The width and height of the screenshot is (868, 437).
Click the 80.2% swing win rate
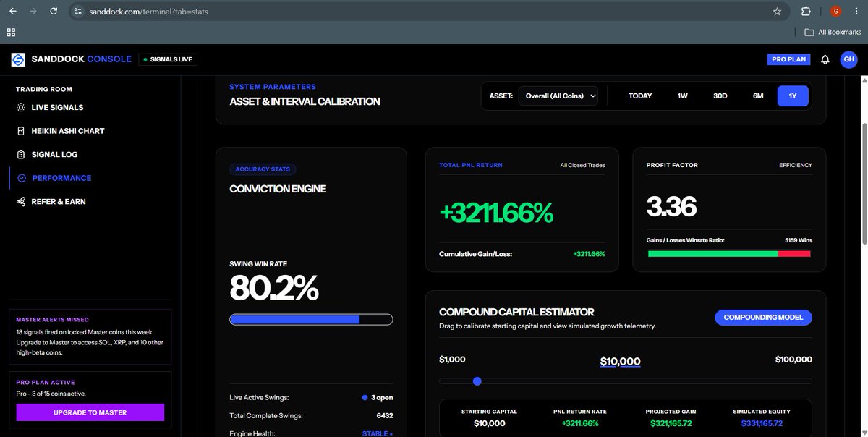(274, 288)
